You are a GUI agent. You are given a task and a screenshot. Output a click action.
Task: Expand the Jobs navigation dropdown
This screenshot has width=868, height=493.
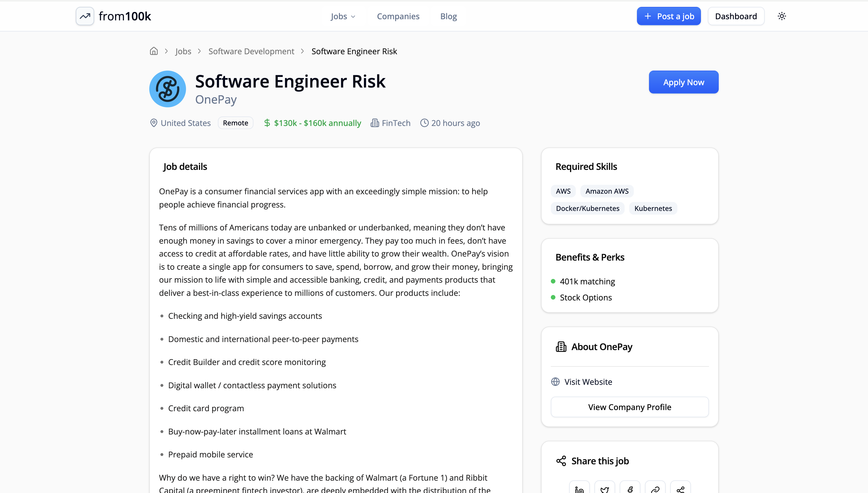pos(343,16)
